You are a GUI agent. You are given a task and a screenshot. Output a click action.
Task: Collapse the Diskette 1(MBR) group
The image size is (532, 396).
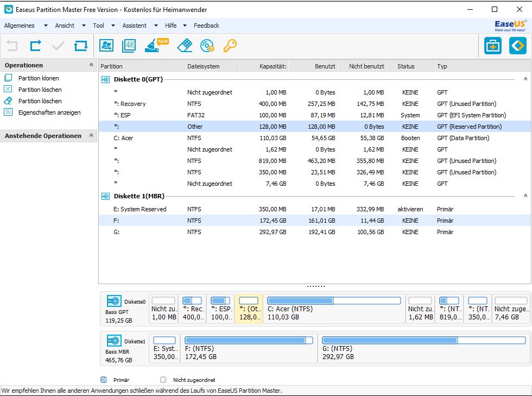(x=525, y=196)
